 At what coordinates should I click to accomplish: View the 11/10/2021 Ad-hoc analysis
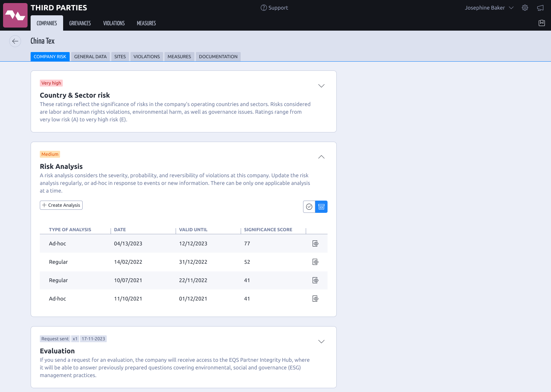coord(315,299)
